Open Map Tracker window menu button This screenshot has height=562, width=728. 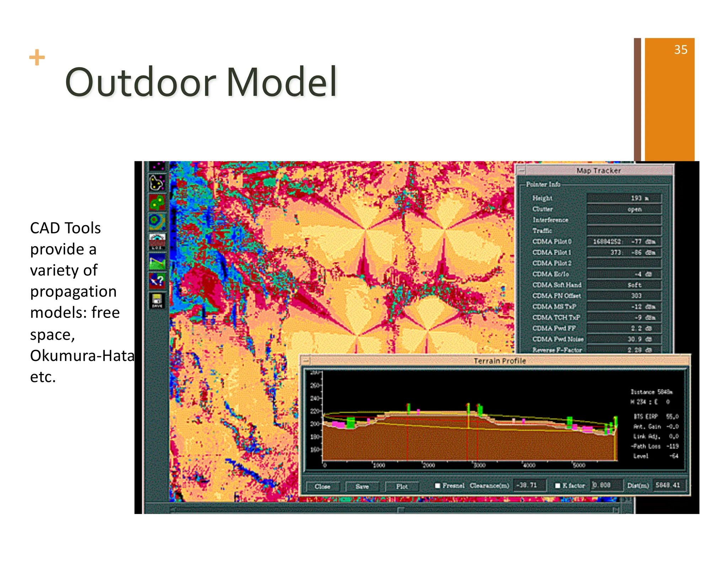coord(521,171)
